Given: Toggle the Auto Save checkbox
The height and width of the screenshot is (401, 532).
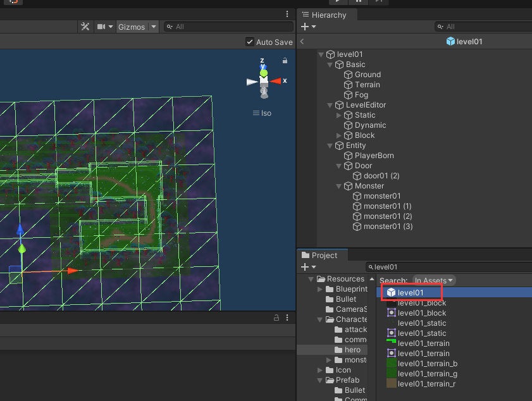Looking at the screenshot, I should tap(250, 42).
